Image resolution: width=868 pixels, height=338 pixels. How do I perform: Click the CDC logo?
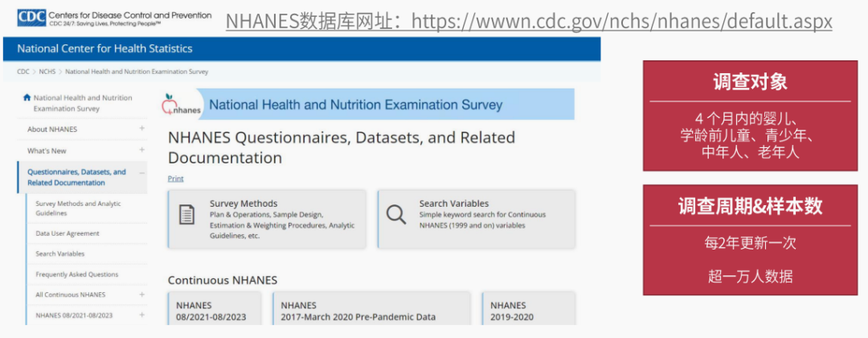[x=31, y=17]
